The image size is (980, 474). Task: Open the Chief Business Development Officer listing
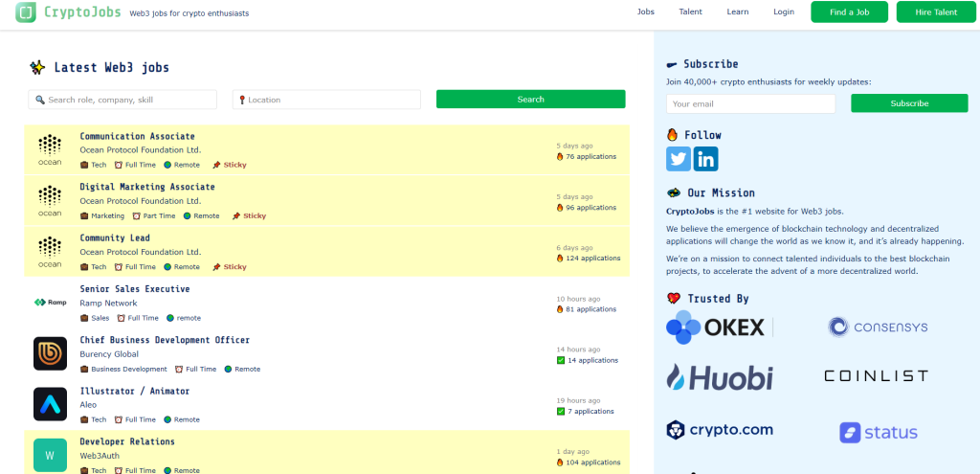tap(165, 340)
